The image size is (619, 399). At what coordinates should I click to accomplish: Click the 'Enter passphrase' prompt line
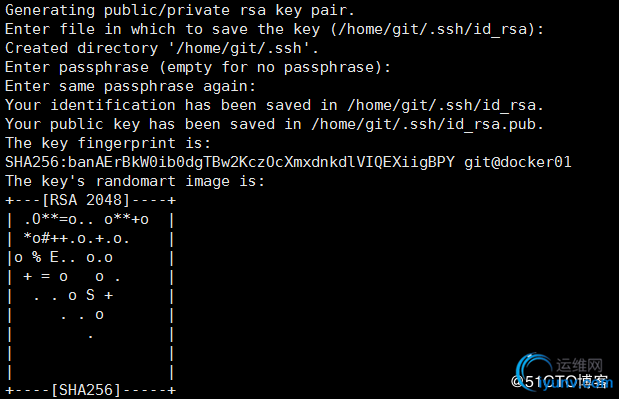tap(198, 67)
